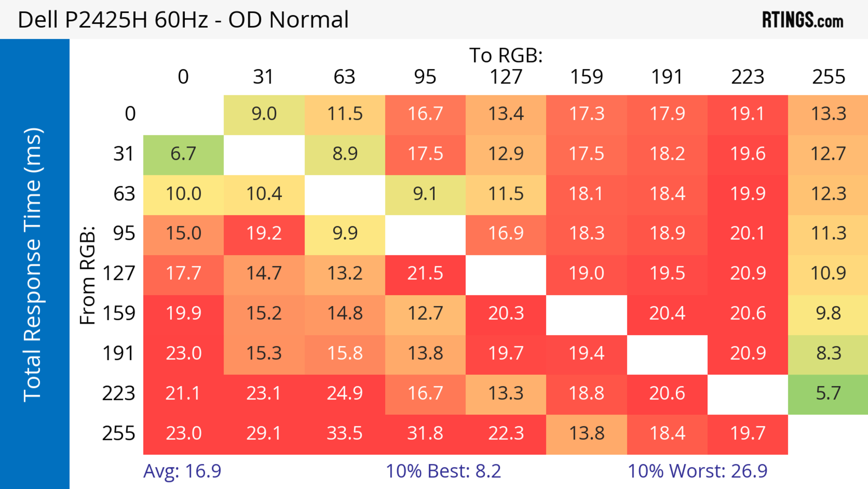The height and width of the screenshot is (489, 868).
Task: Click the 31.8 cell in the heatmap
Action: tap(425, 433)
